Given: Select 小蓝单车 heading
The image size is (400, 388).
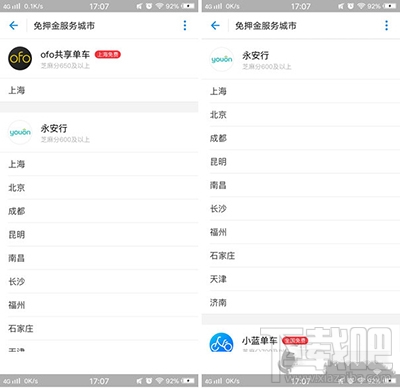Looking at the screenshot, I should point(260,340).
